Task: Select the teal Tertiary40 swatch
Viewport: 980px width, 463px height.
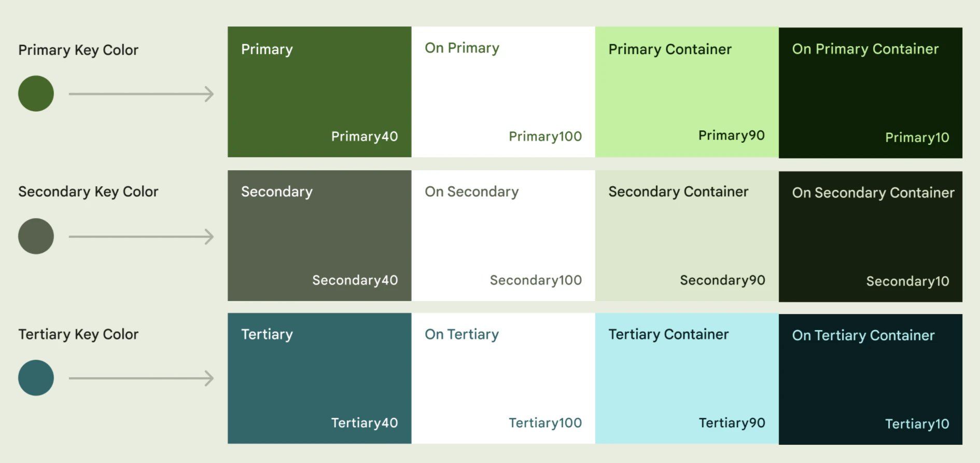Action: tap(319, 378)
